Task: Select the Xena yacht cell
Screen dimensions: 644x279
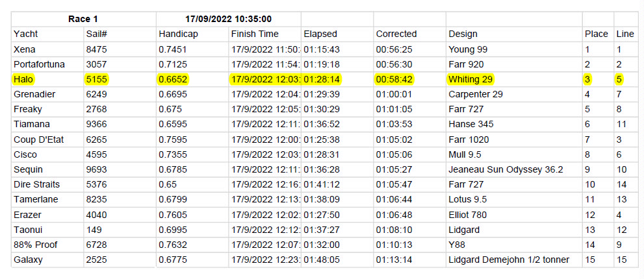Action: coord(25,49)
